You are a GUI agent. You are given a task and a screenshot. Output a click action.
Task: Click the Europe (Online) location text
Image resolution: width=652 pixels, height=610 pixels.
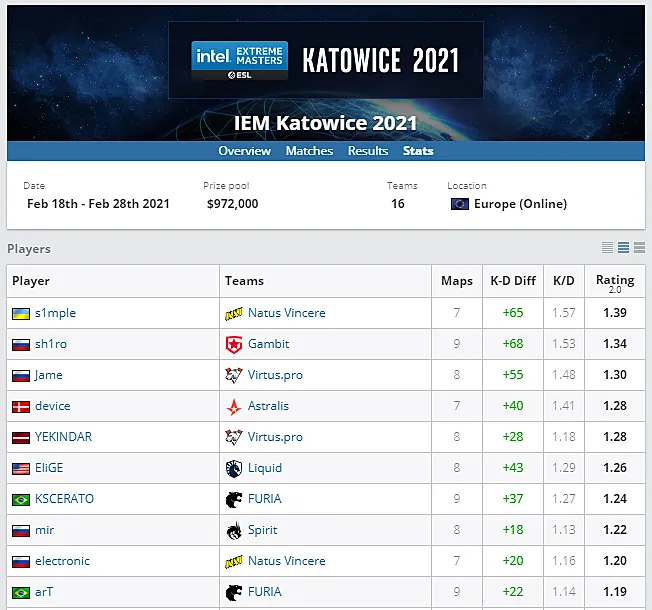pyautogui.click(x=520, y=204)
